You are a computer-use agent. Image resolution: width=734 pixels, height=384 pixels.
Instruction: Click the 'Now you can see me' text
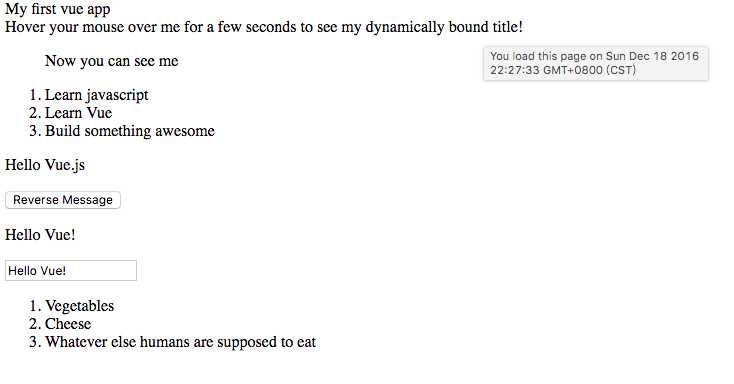click(x=111, y=61)
